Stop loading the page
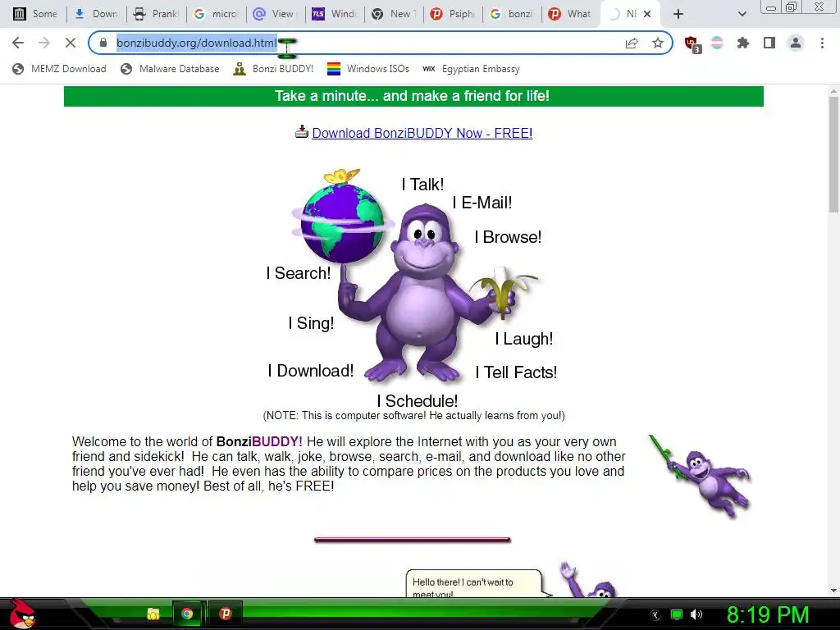The height and width of the screenshot is (630, 840). 71,43
